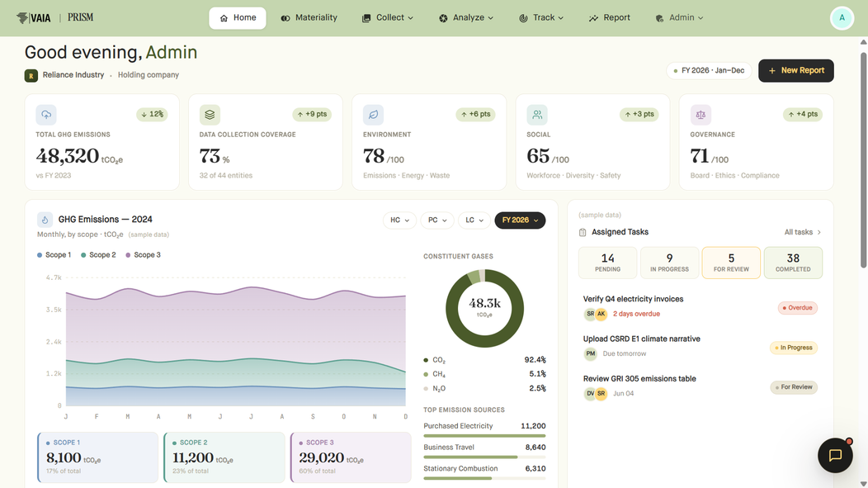This screenshot has height=488, width=868.
Task: Go to the Home tab
Action: click(x=238, y=18)
